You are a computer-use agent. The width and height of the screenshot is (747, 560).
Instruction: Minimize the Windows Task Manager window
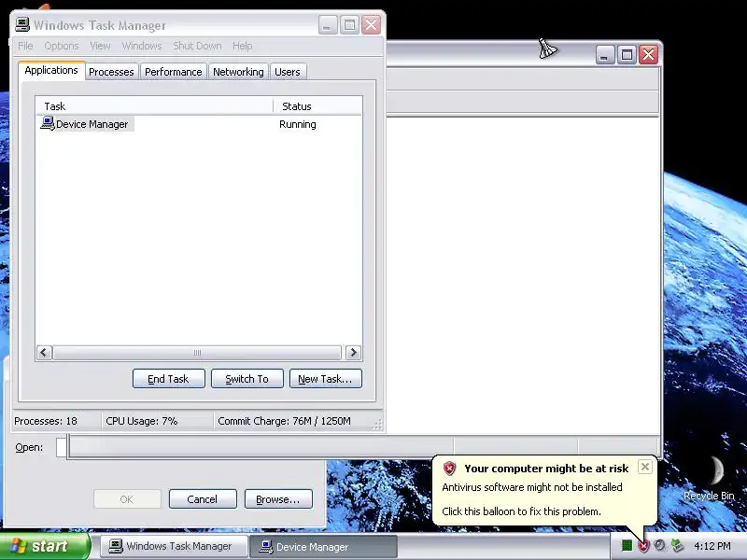click(x=328, y=25)
